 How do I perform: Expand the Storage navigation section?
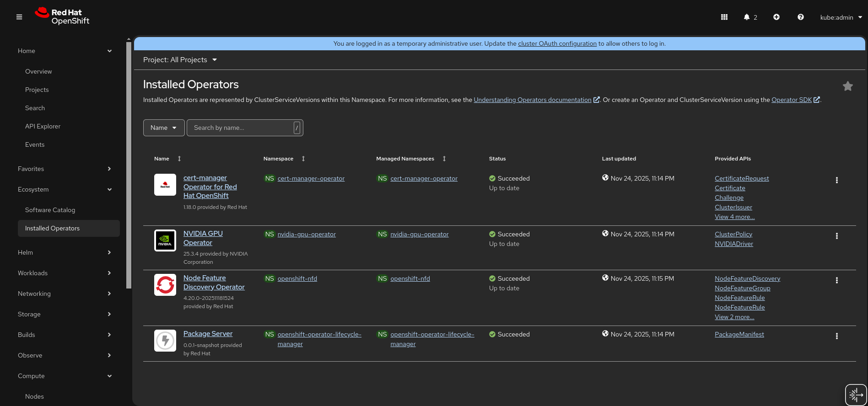coord(65,314)
